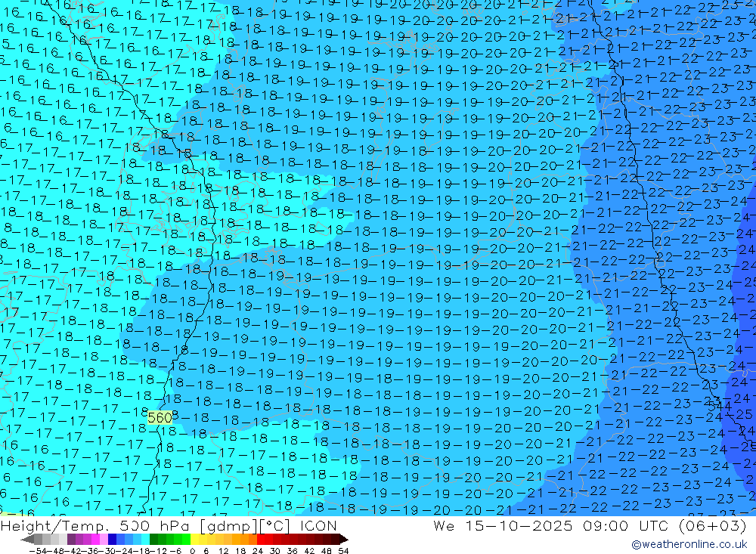Click the 36 label under the color scale
Image resolution: width=756 pixels, height=554 pixels.
pyautogui.click(x=292, y=551)
